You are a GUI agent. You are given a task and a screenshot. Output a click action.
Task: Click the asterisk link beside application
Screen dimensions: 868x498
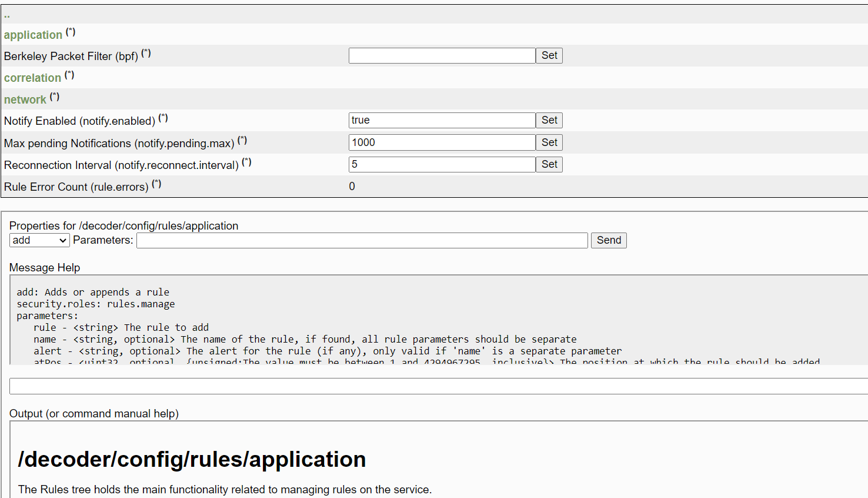[x=71, y=32]
